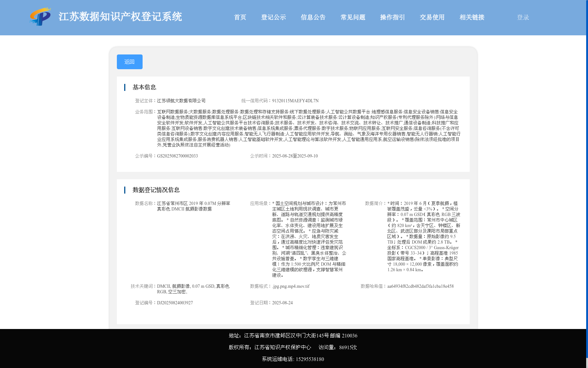
Task: Click the 登录 link
Action: tap(523, 17)
